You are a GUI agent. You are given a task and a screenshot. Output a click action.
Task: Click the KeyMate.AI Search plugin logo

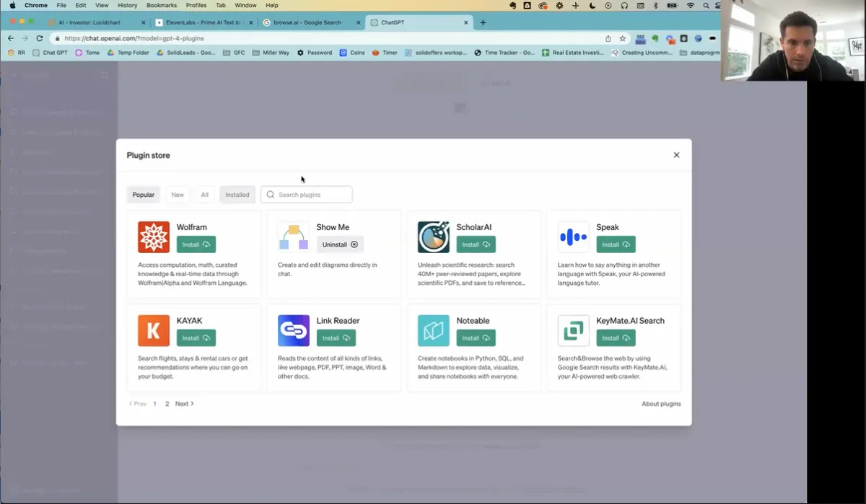(x=574, y=331)
